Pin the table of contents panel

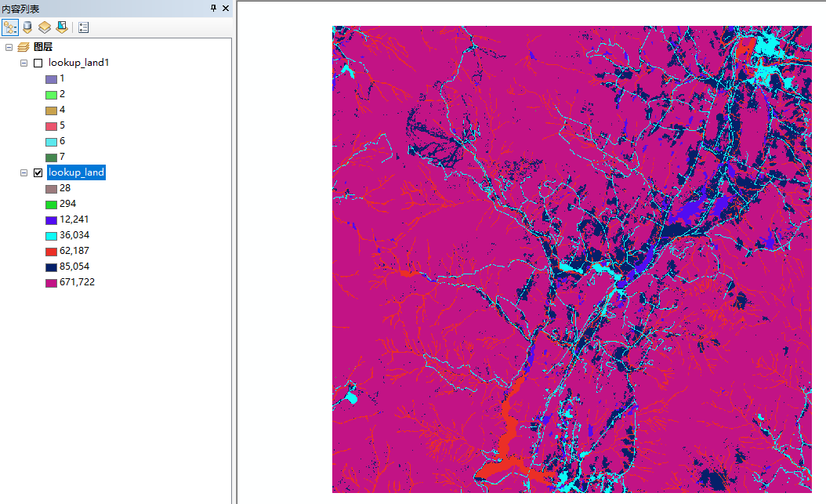(213, 8)
